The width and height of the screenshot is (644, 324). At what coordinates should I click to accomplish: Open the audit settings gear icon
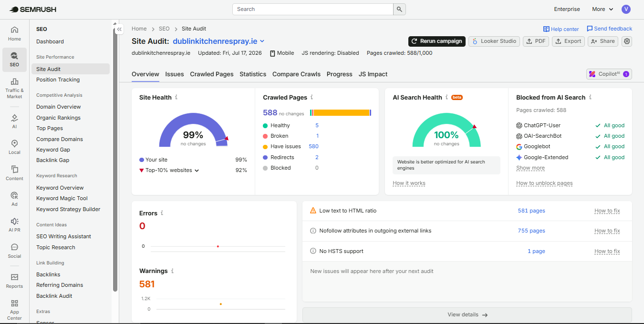point(627,41)
